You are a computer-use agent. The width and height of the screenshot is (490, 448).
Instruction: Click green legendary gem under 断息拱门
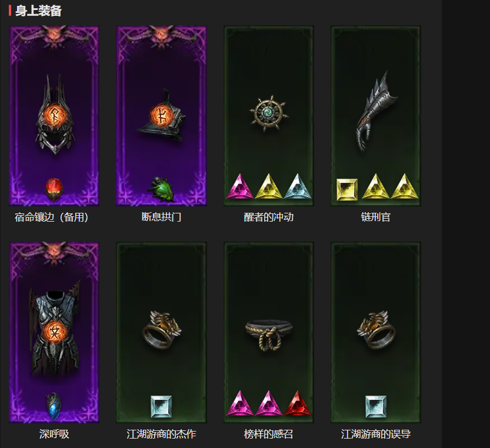[x=161, y=189]
